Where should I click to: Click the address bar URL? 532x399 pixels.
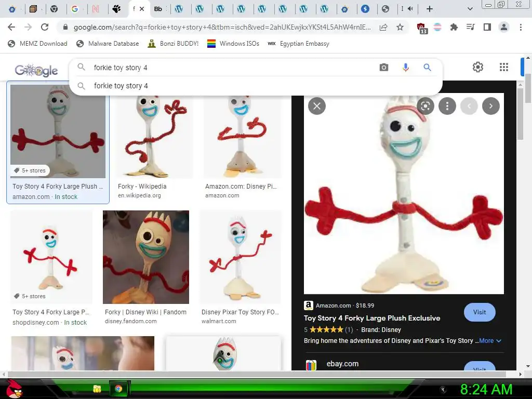click(222, 27)
